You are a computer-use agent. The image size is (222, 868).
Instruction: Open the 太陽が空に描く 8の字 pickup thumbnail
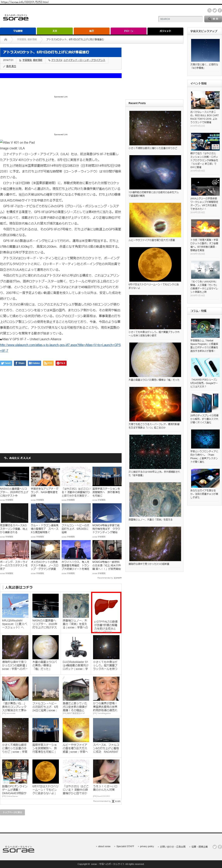[x=205, y=50]
